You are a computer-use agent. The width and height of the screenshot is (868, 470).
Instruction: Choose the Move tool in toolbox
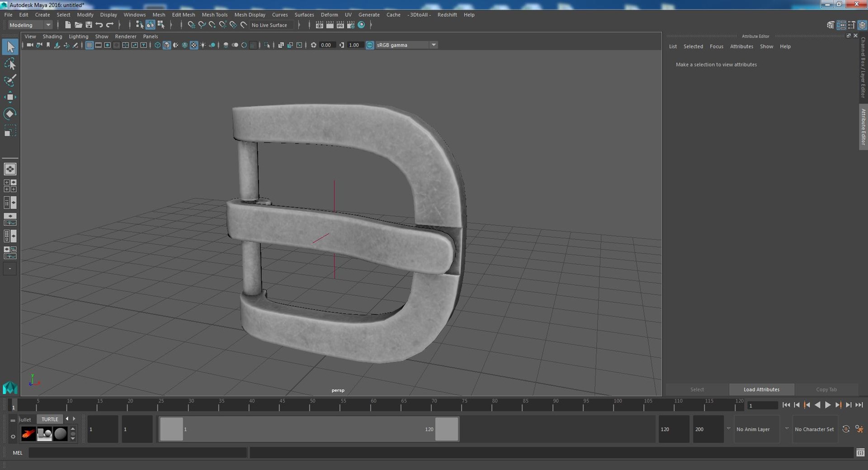pos(10,97)
